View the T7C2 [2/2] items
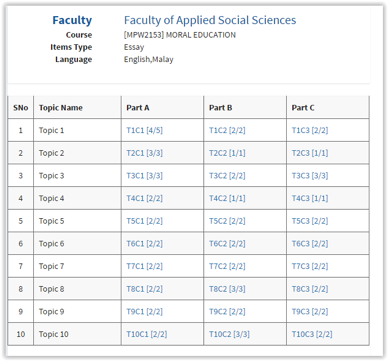The width and height of the screenshot is (389, 362). (227, 266)
